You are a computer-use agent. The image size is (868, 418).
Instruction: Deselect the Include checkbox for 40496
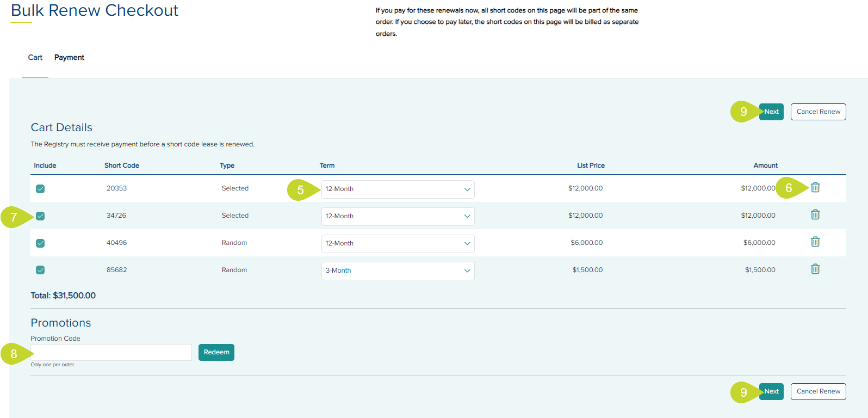point(40,243)
